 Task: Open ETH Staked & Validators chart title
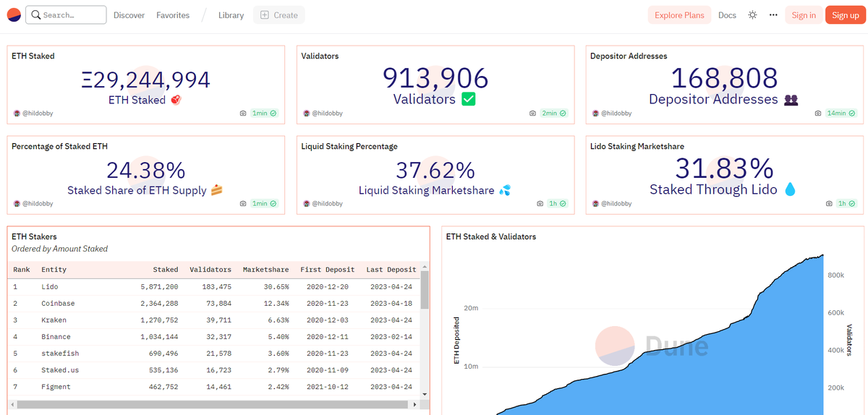coord(491,236)
